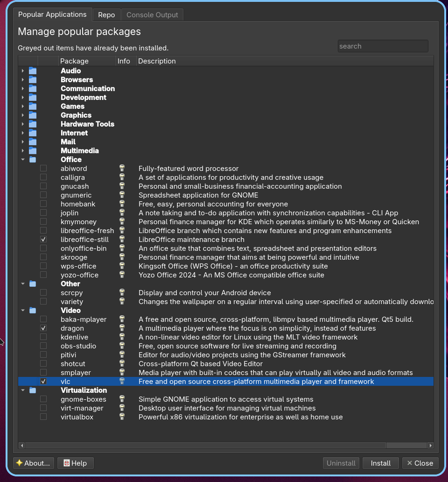The height and width of the screenshot is (482, 448).
Task: Expand the Communication category
Action: click(x=23, y=89)
